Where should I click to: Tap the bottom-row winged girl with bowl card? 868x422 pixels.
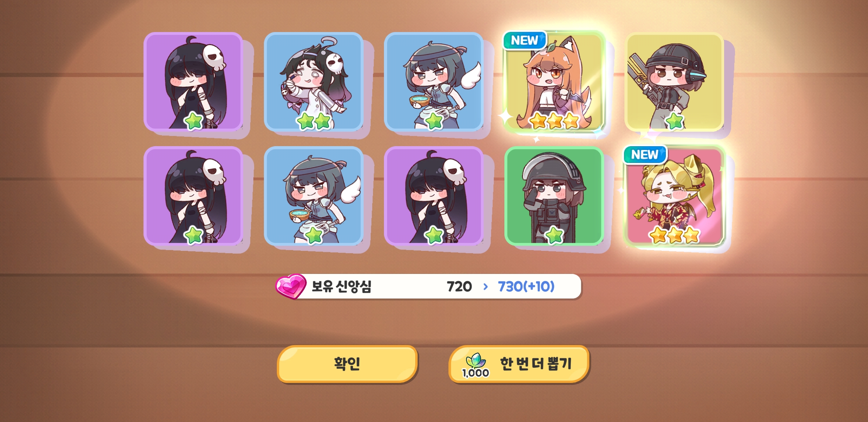[x=314, y=196]
